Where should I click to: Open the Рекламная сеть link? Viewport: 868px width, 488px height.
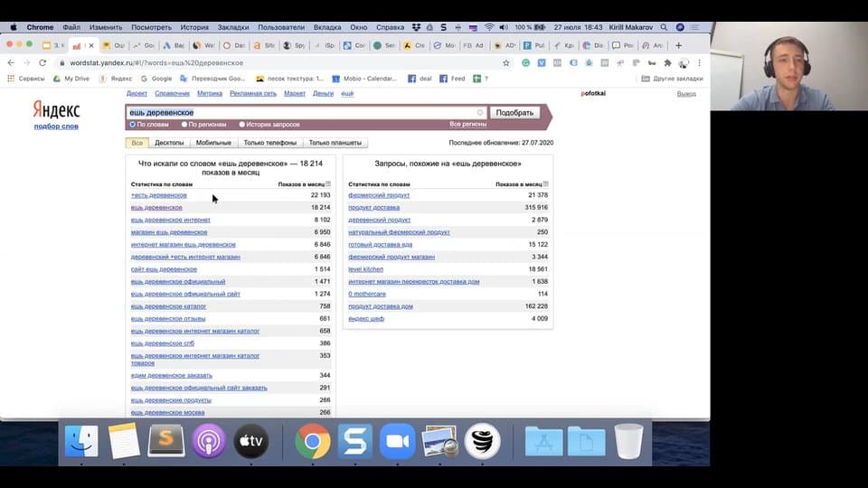tap(253, 93)
